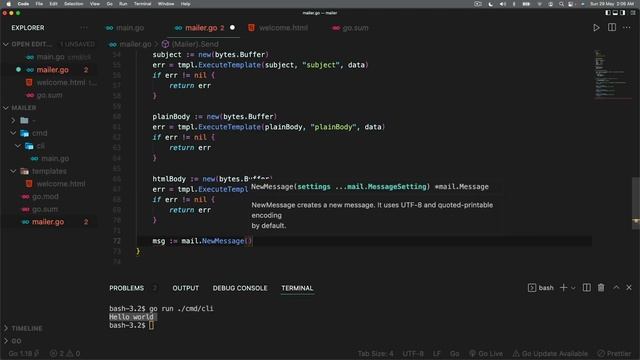Open the File menu
This screenshot has height=360, width=640.
tap(39, 4)
